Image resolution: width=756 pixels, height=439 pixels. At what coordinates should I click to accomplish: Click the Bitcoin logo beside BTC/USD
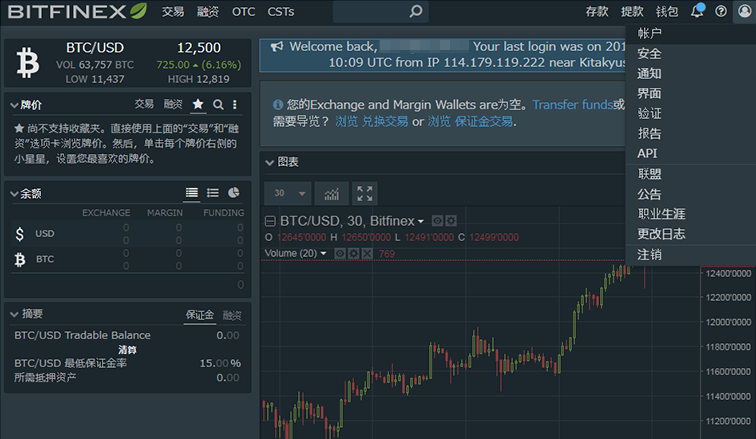pos(27,63)
